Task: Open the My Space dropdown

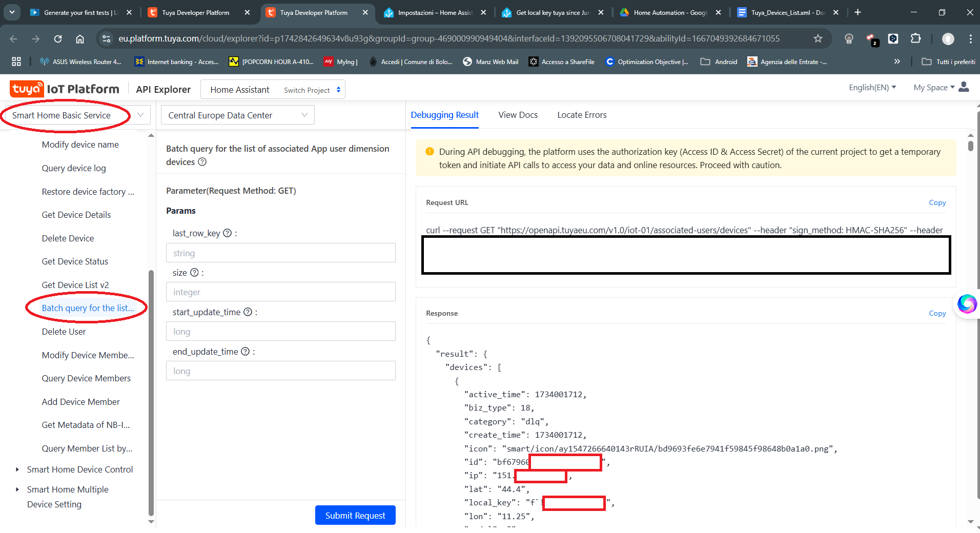Action: click(934, 88)
